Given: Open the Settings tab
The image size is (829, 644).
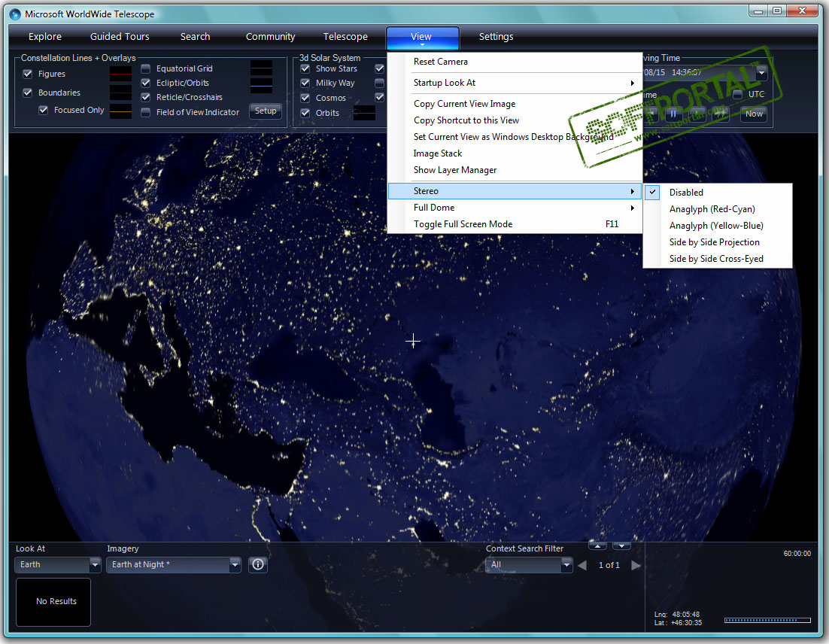Looking at the screenshot, I should (x=496, y=36).
